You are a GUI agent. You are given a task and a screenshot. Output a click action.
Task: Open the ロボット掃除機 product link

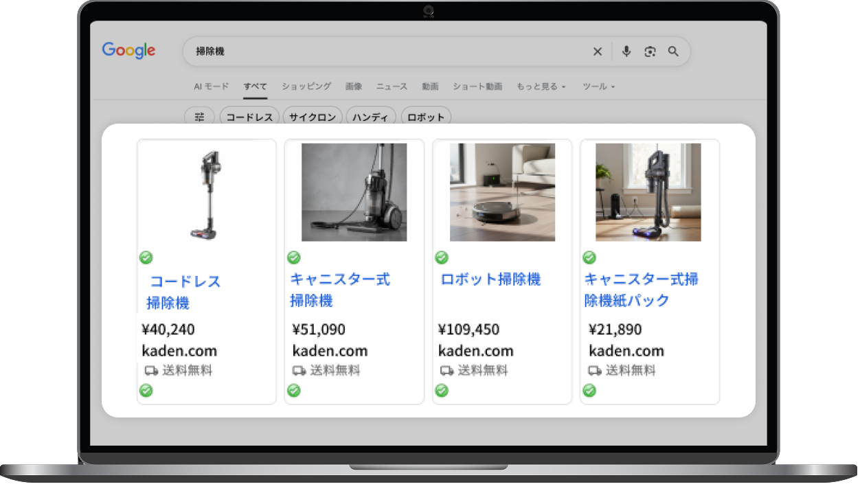(x=490, y=279)
